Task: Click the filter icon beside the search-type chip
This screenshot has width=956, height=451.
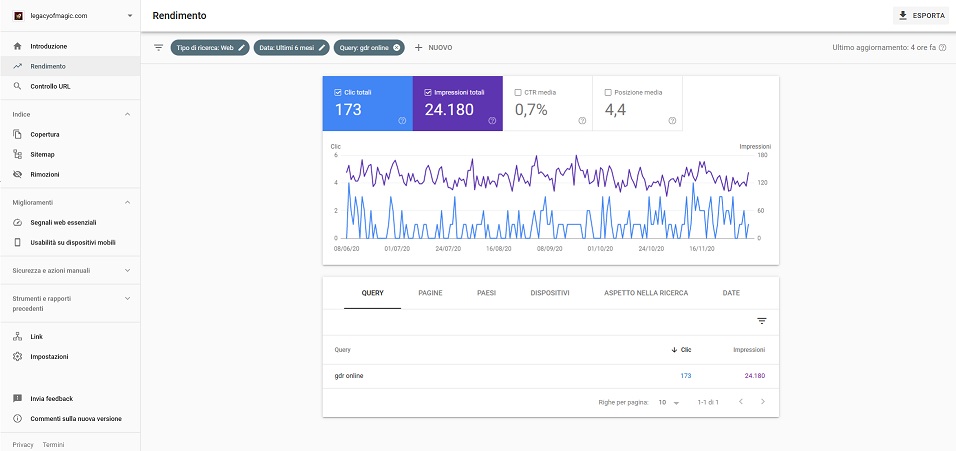Action: 158,47
